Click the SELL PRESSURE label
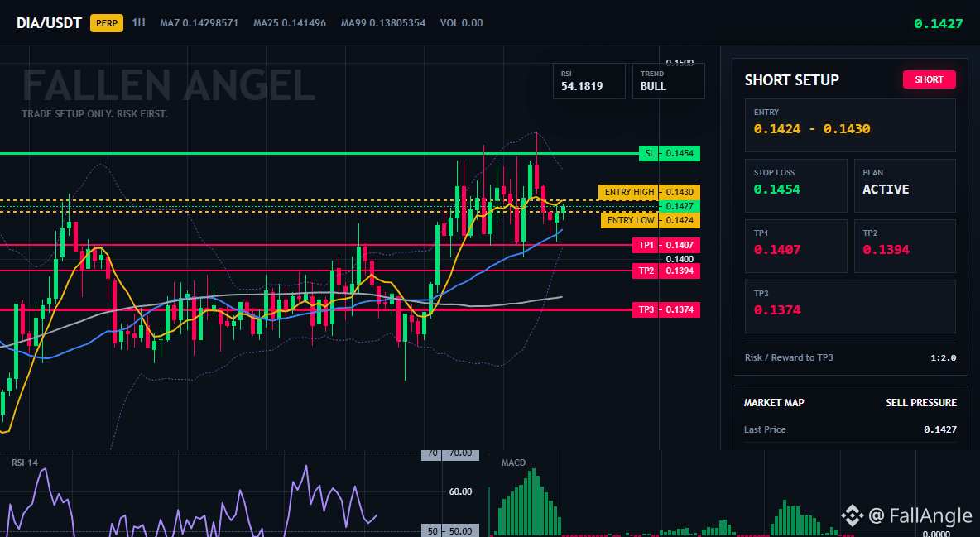The height and width of the screenshot is (537, 980). coord(921,403)
